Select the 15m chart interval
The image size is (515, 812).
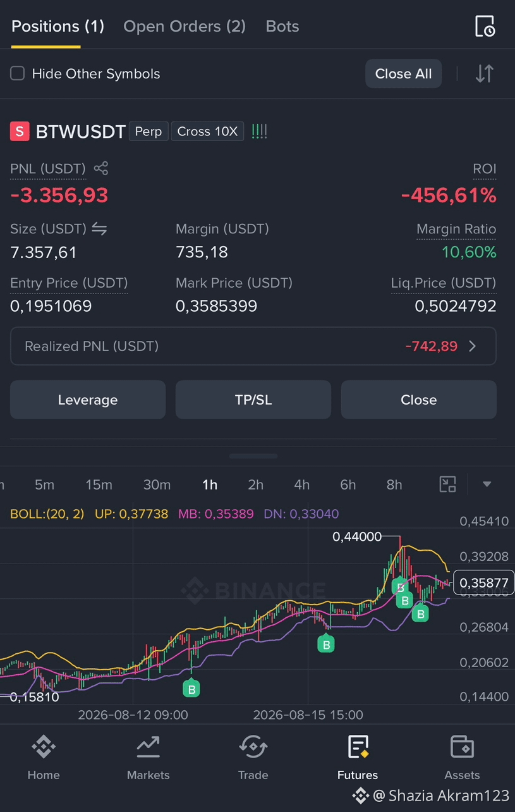(x=99, y=484)
